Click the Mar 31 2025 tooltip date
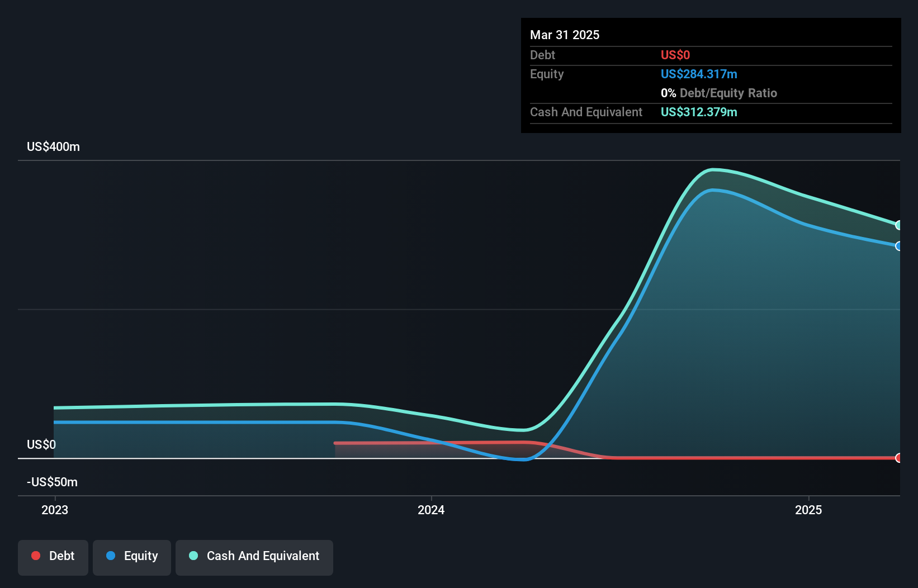 coord(565,35)
